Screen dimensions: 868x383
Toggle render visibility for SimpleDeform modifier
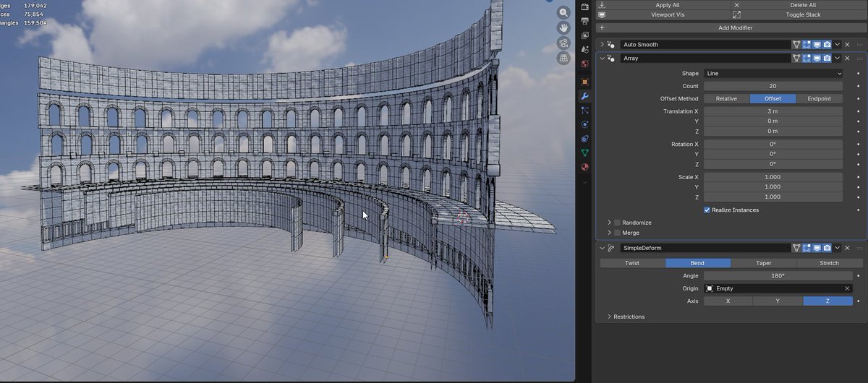827,248
